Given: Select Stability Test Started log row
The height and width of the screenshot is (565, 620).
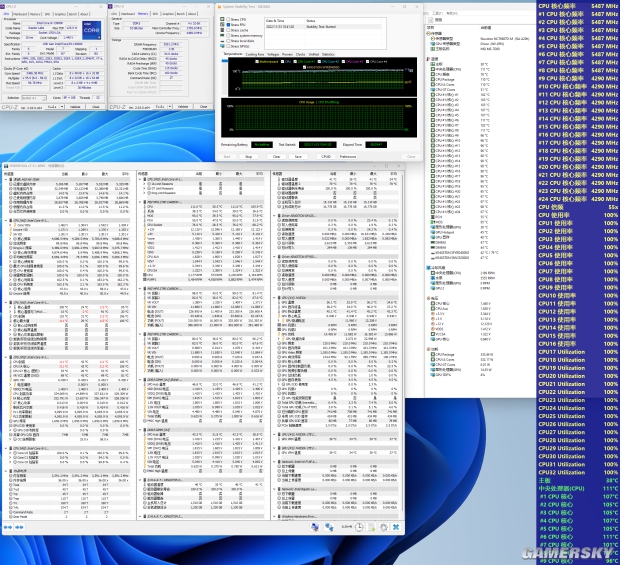Looking at the screenshot, I should pyautogui.click(x=323, y=26).
